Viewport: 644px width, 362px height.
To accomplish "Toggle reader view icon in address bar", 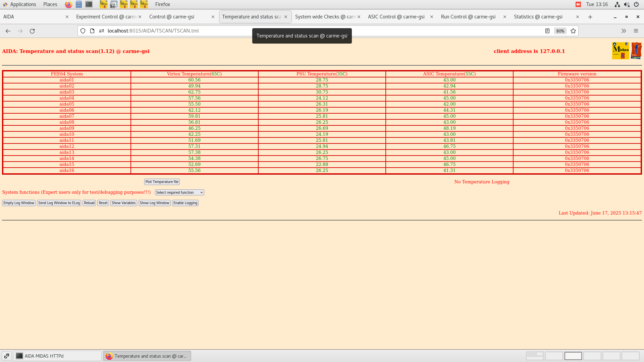I will [547, 31].
